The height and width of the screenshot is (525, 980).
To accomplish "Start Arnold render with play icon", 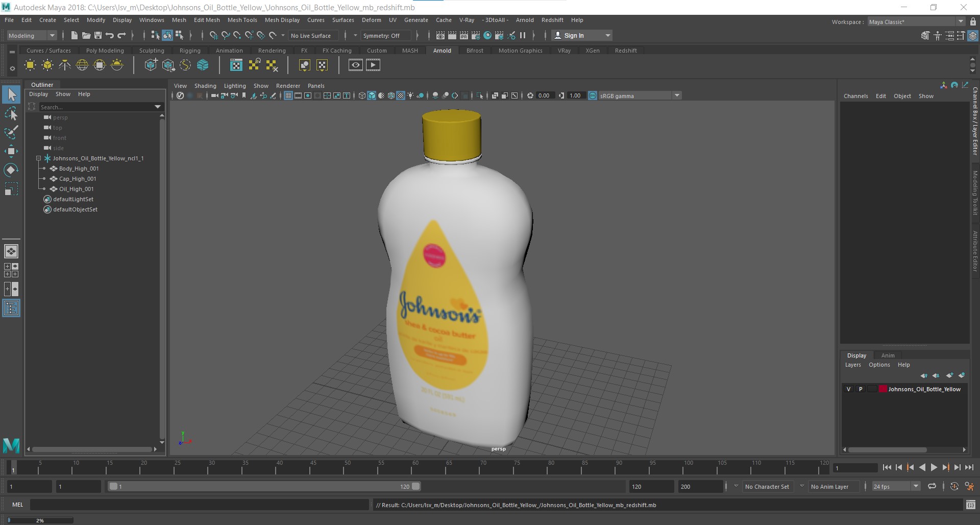I will (x=373, y=65).
